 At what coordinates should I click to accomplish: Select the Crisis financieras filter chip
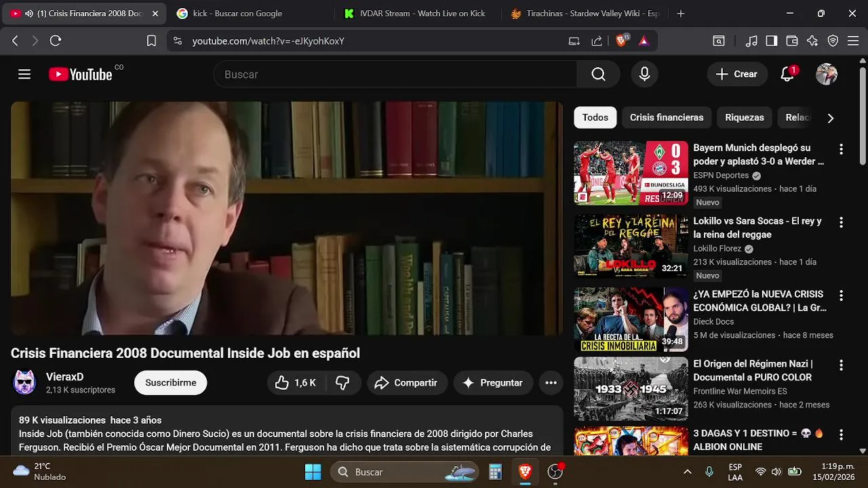[667, 117]
